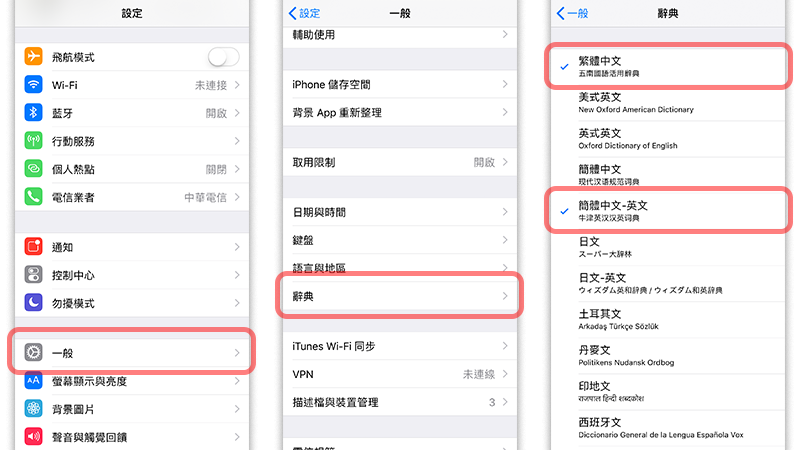This screenshot has width=800, height=450.
Task: Open the 語言與地區 settings row
Action: click(x=400, y=268)
